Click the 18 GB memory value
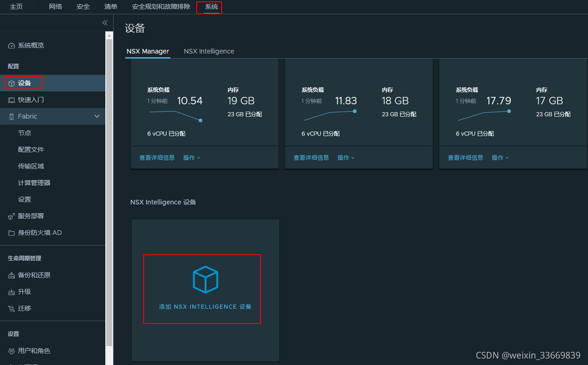 [x=395, y=101]
